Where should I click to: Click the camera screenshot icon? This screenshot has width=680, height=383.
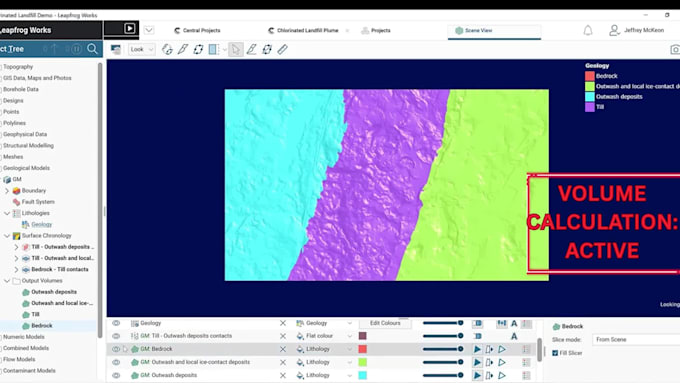click(x=675, y=49)
